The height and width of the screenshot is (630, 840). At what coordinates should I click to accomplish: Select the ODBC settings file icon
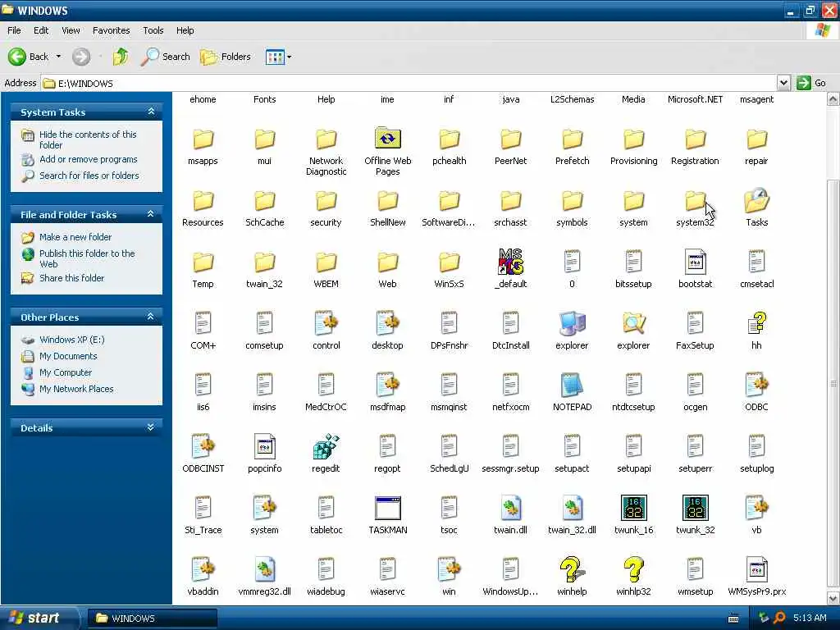coord(756,386)
